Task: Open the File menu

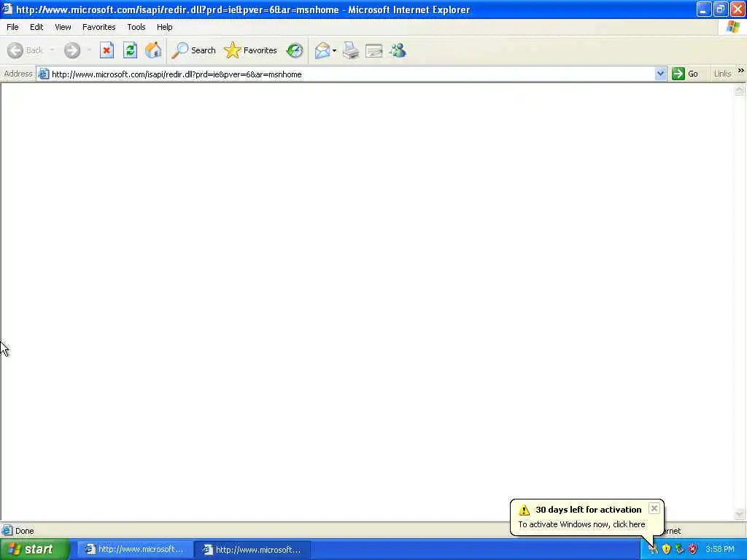Action: 12,27
